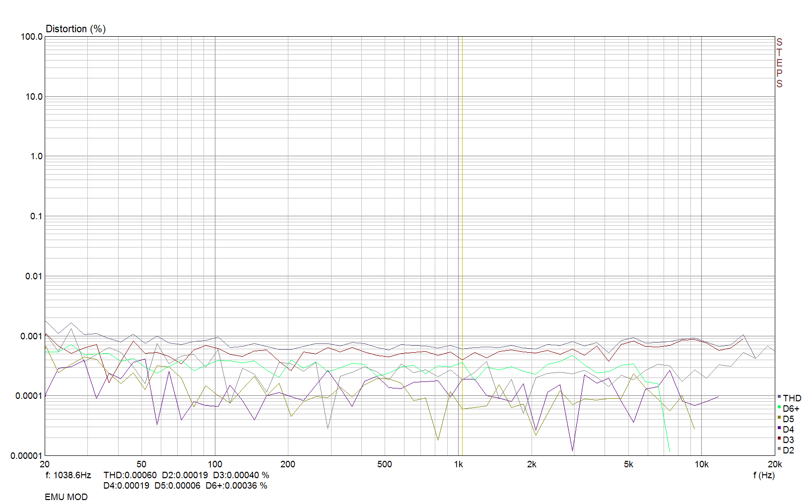The height and width of the screenshot is (504, 812).
Task: Click the vertical STEPS label
Action: [x=780, y=63]
